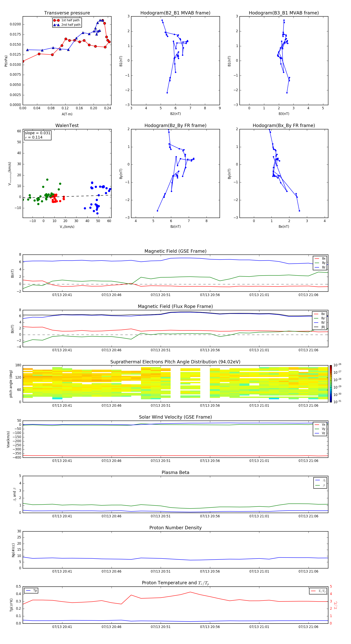This screenshot has height=644, width=351.
Task: Click the red Vx line in velocity panel
Action: click(x=175, y=456)
